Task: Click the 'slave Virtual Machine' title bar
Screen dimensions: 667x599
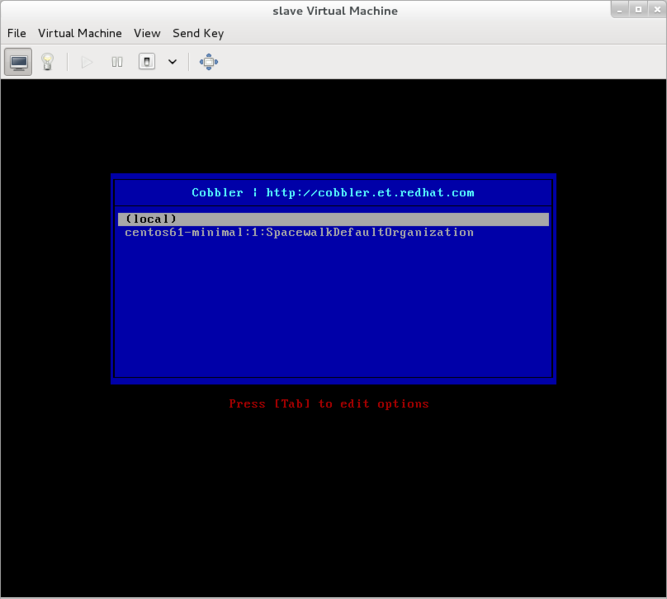Action: tap(334, 11)
